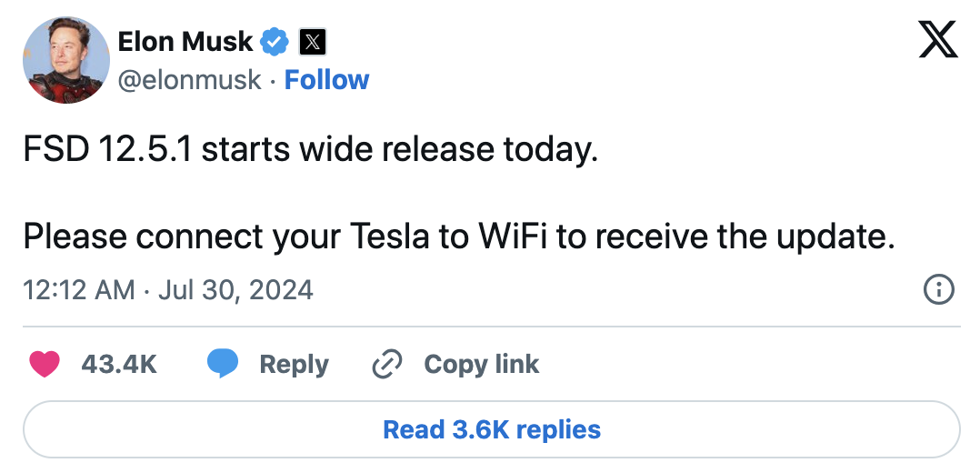Click the 43.4K likes count

pos(119,365)
